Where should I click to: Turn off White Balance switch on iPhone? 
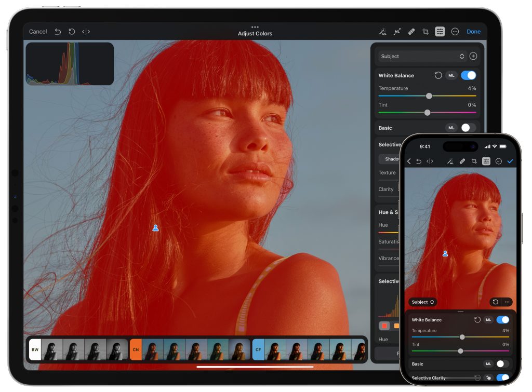click(x=502, y=320)
